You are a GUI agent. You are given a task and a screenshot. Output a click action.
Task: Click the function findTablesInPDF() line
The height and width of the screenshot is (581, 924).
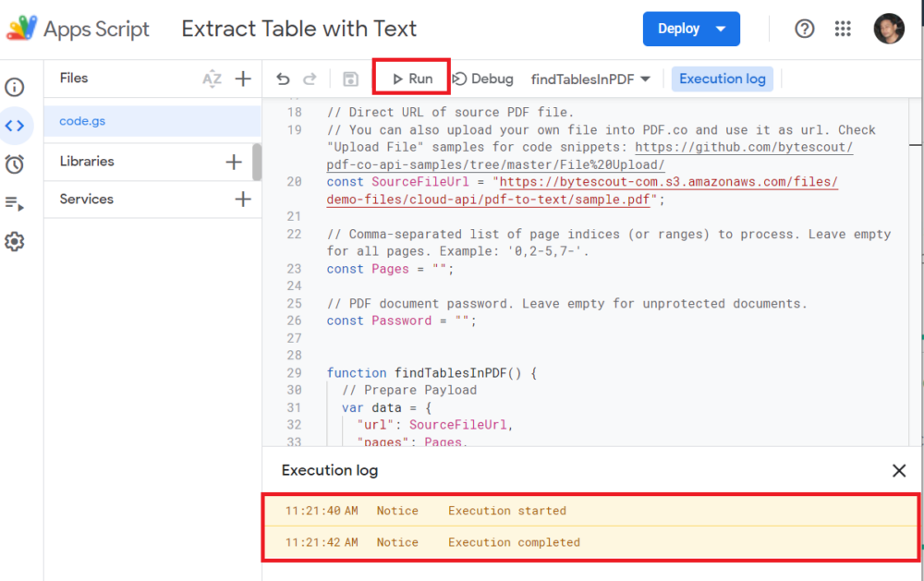click(x=432, y=373)
